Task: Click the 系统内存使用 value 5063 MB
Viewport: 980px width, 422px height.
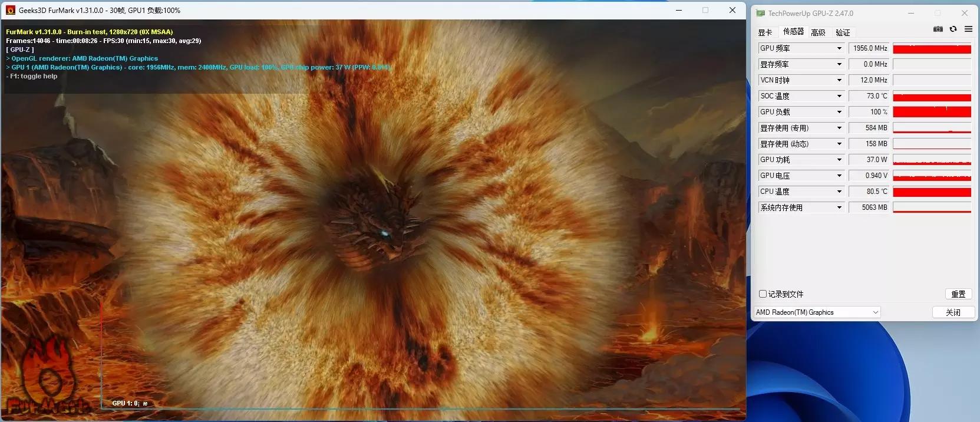Action: pyautogui.click(x=869, y=207)
